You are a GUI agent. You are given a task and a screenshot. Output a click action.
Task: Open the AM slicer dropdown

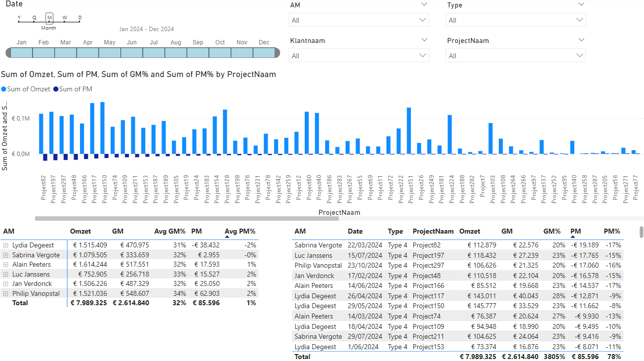click(359, 20)
